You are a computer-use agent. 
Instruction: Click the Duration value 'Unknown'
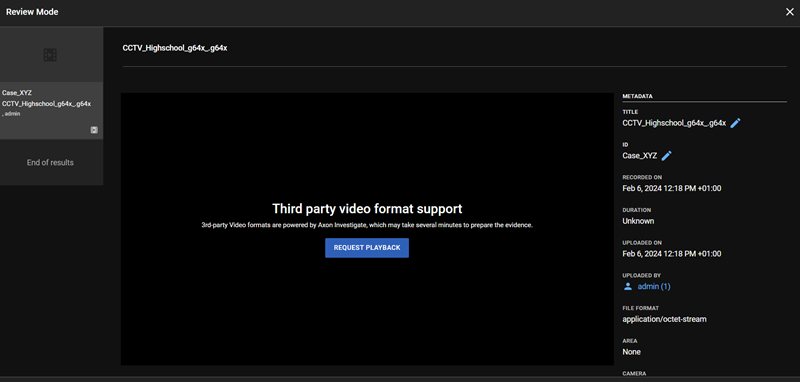[x=638, y=221]
